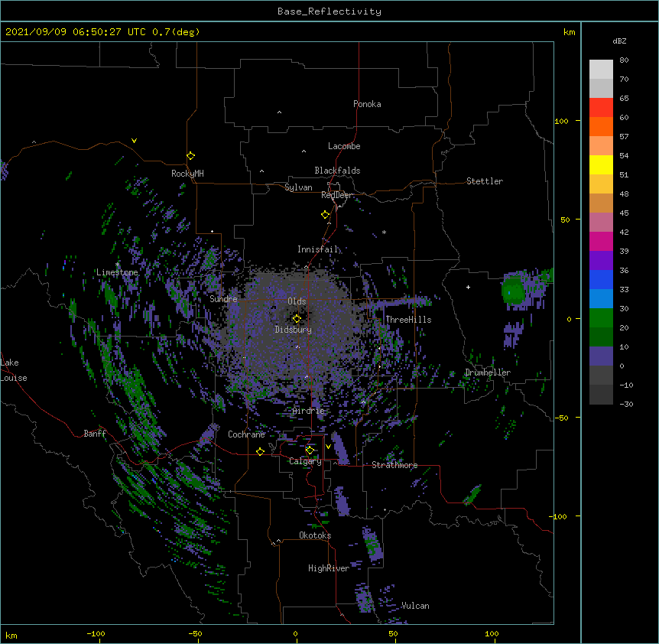Viewport: 659px width, 644px height.
Task: Click the white caret marker south of Ponoka
Action: (x=280, y=112)
